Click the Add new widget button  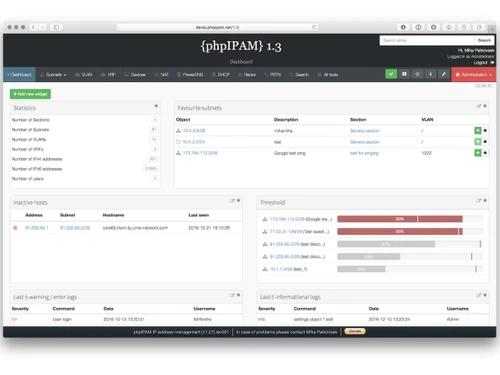coord(30,94)
